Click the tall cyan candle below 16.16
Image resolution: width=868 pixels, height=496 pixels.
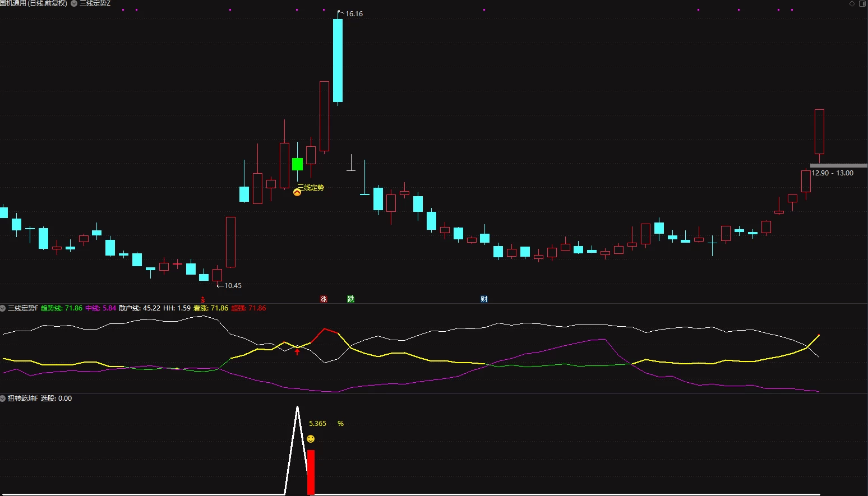point(338,61)
